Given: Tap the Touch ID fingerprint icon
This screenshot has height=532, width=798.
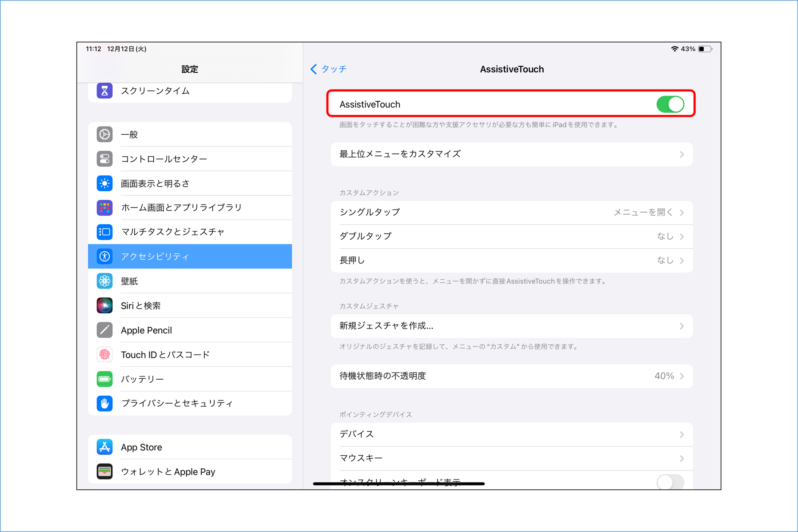Looking at the screenshot, I should (105, 355).
